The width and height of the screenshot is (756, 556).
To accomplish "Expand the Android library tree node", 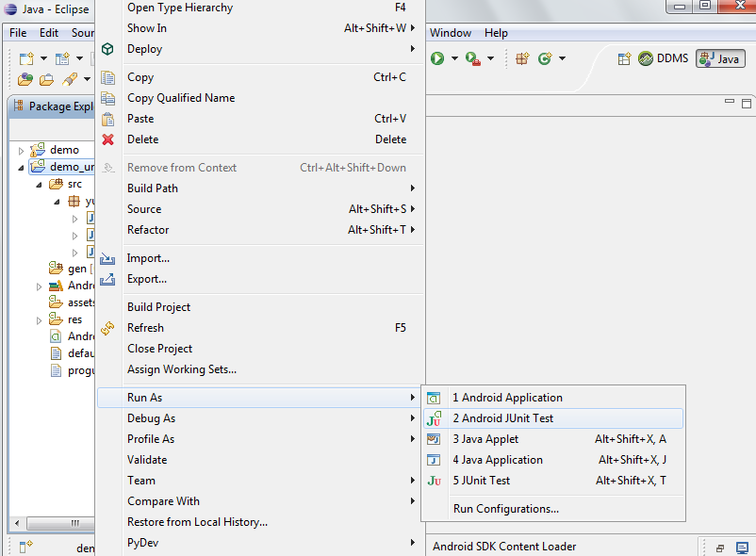I will coord(39,286).
